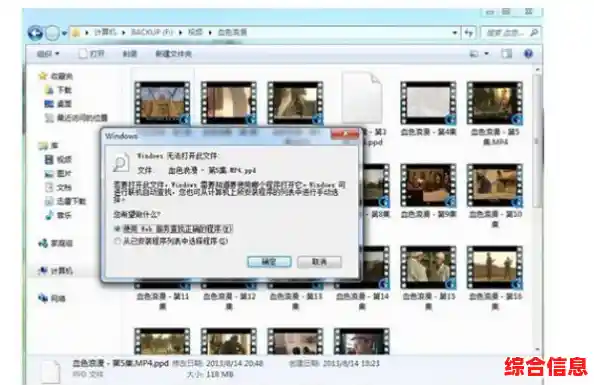Screen dimensions: 594x385
Task: Open the recent pages dropdown beside Forward
Action: pyautogui.click(x=64, y=33)
